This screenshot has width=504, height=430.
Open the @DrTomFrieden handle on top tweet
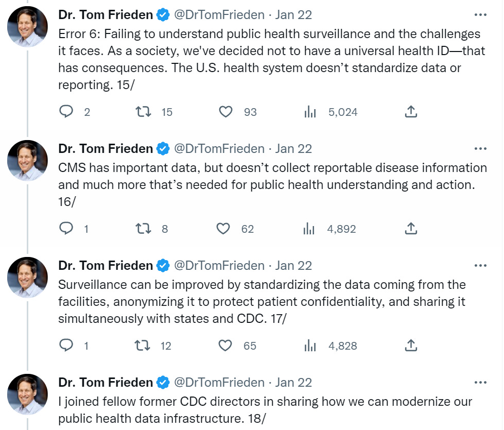click(x=219, y=15)
